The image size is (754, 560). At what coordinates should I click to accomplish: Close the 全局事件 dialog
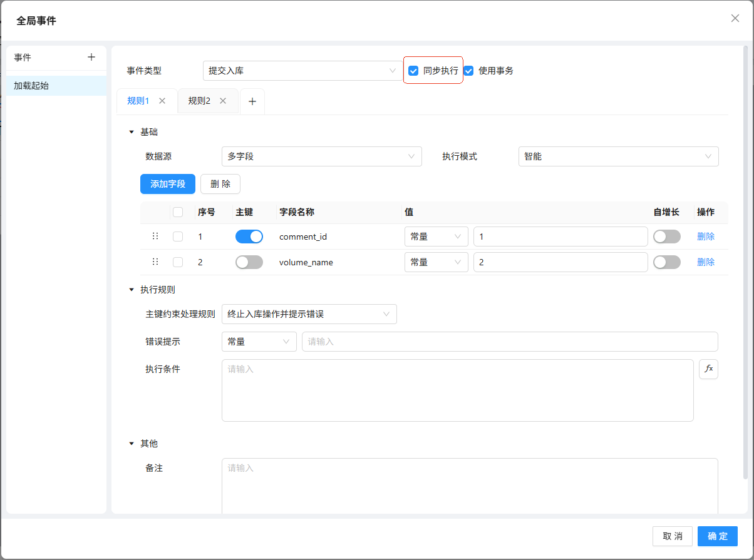(x=735, y=18)
